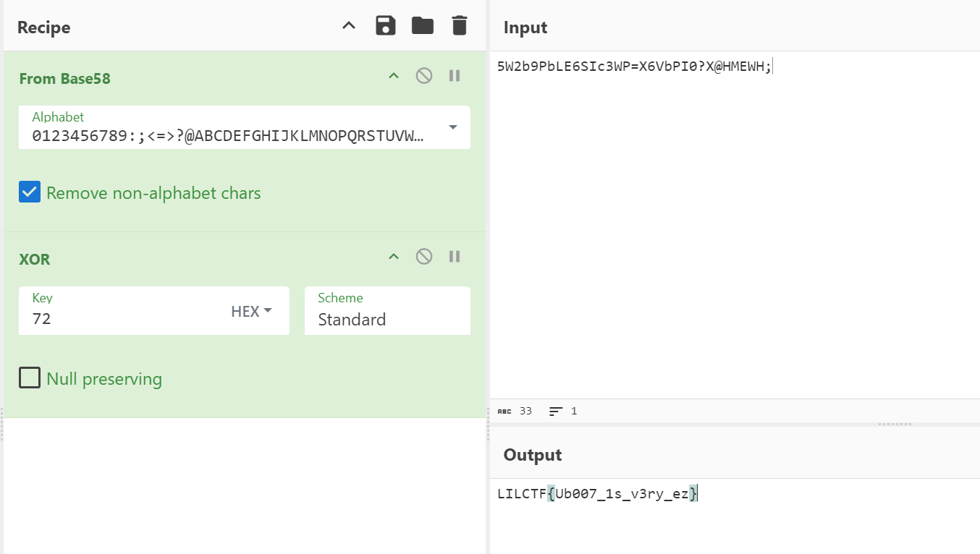980x554 pixels.
Task: Enable the Null preserving checkbox
Action: [x=30, y=378]
